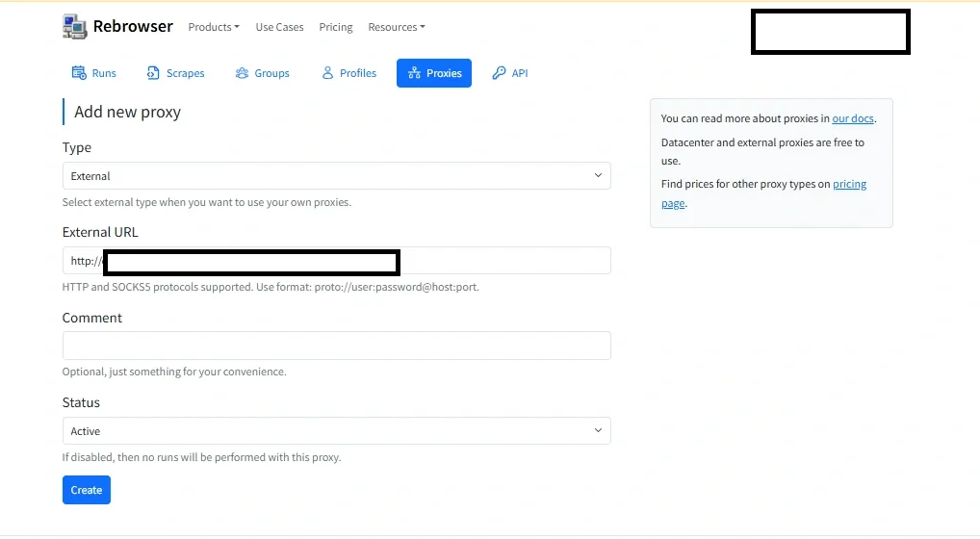Click the Type dropdown chevron arrow
Viewport: 980px width, 539px height.
pos(598,175)
